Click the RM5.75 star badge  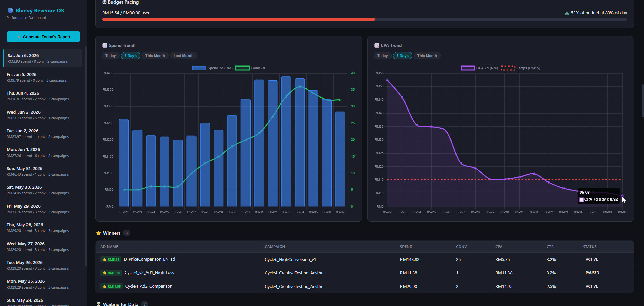pos(111,259)
